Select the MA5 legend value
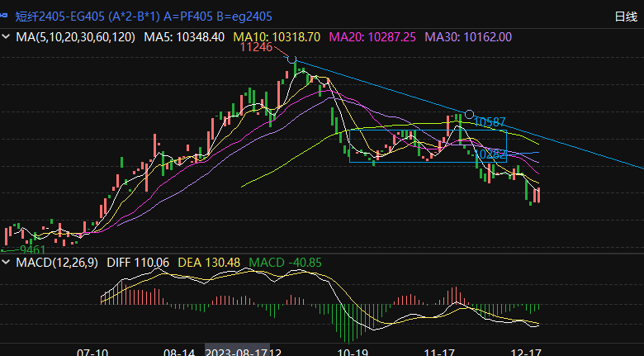The image size is (644, 356). 184,36
